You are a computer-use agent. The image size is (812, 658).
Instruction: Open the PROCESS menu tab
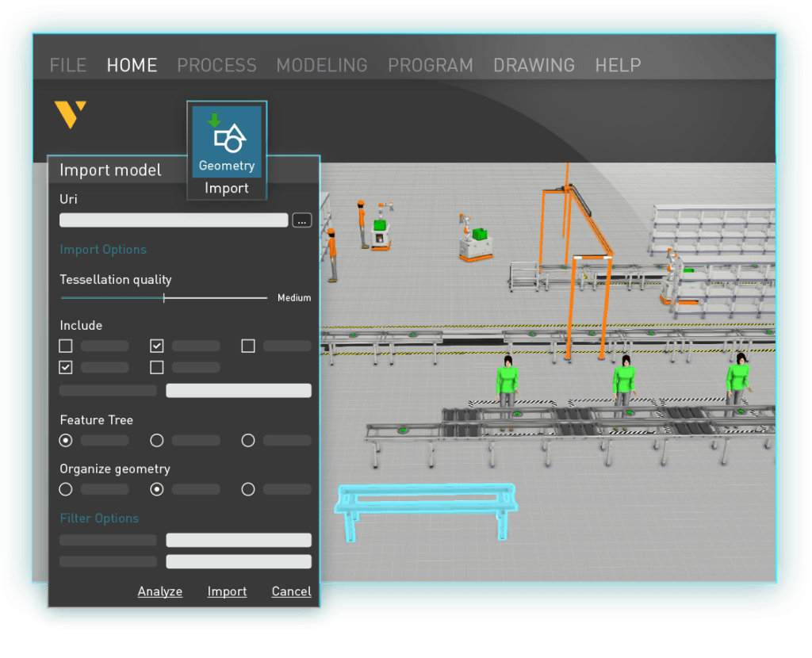point(216,65)
